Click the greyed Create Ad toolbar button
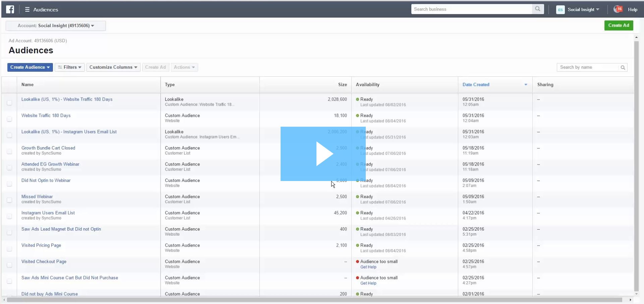 click(156, 67)
